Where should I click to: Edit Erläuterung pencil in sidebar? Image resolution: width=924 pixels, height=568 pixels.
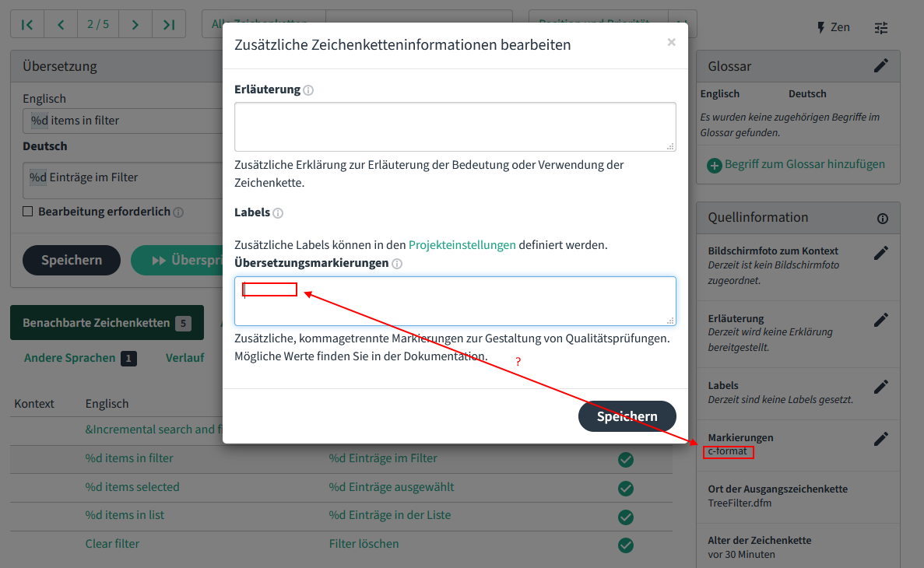coord(881,320)
